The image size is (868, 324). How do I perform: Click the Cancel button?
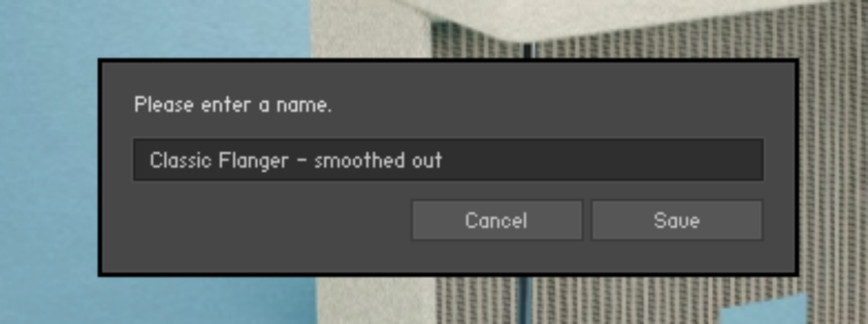[x=496, y=221]
